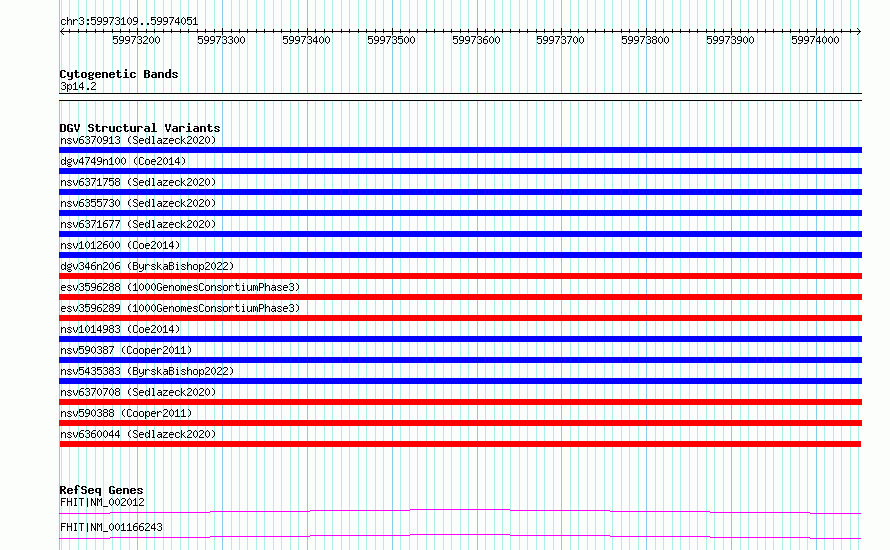Click ruler position 59973400

[x=307, y=40]
